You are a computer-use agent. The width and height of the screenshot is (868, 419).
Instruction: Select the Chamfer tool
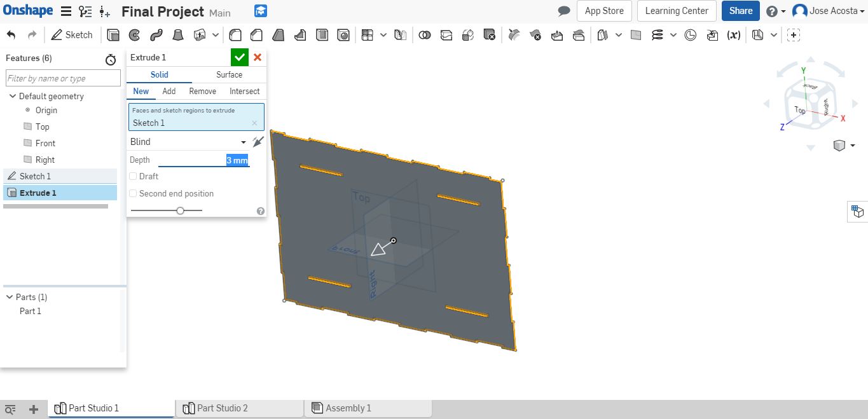tap(257, 35)
